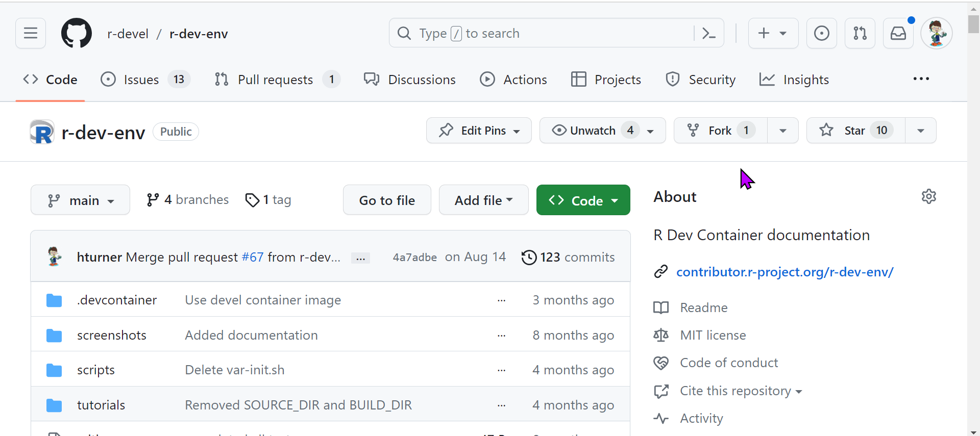Switch to the Actions tab

pos(513,80)
